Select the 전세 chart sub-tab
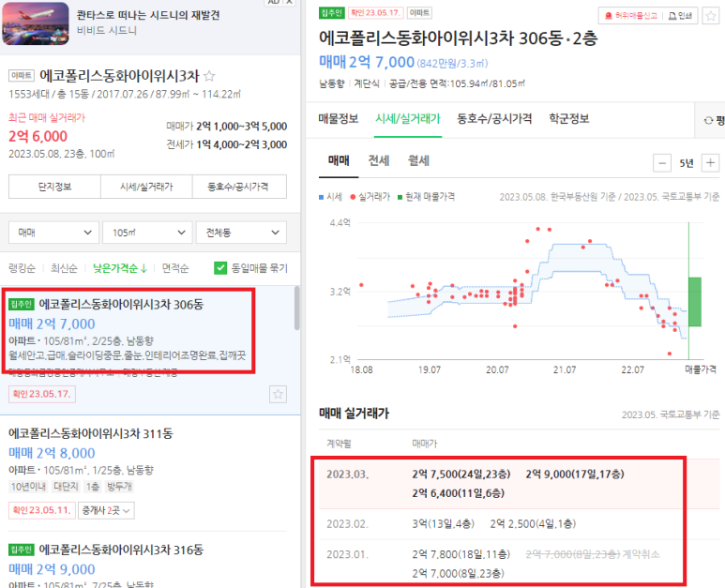 pyautogui.click(x=379, y=161)
